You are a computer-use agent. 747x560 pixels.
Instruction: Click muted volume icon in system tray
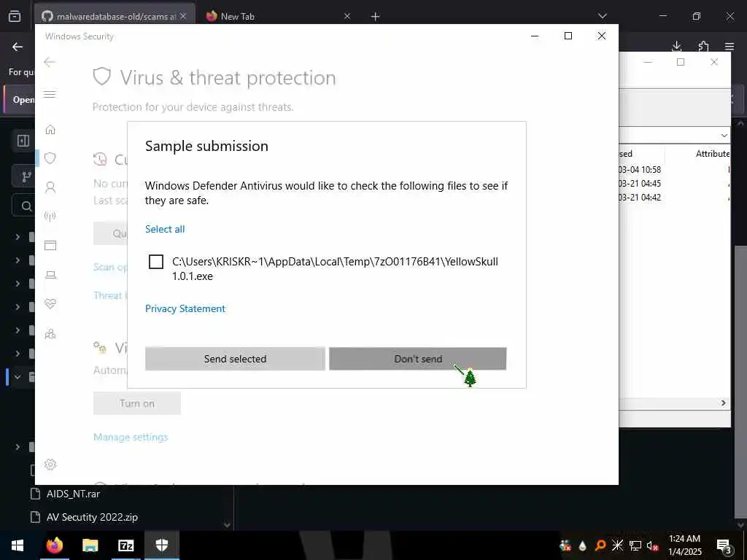(x=652, y=545)
